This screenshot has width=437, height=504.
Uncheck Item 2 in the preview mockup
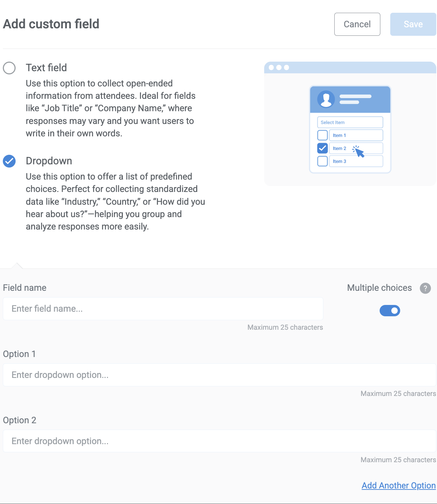[x=322, y=148]
